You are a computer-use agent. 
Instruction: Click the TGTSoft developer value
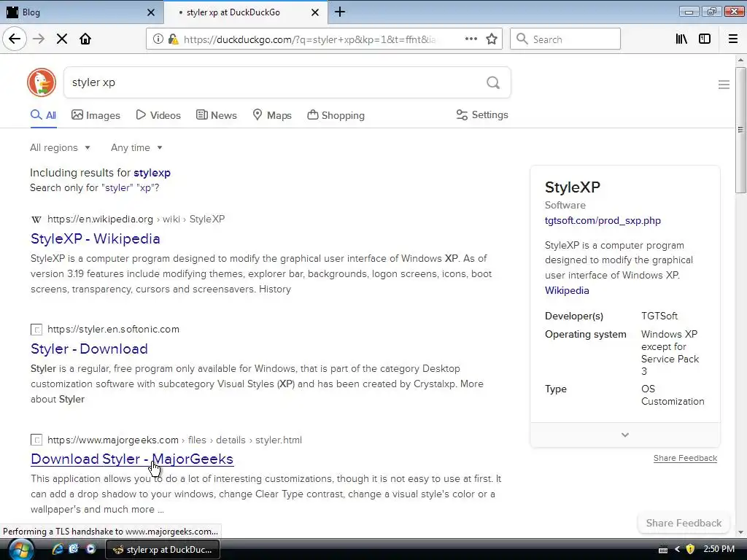click(659, 316)
